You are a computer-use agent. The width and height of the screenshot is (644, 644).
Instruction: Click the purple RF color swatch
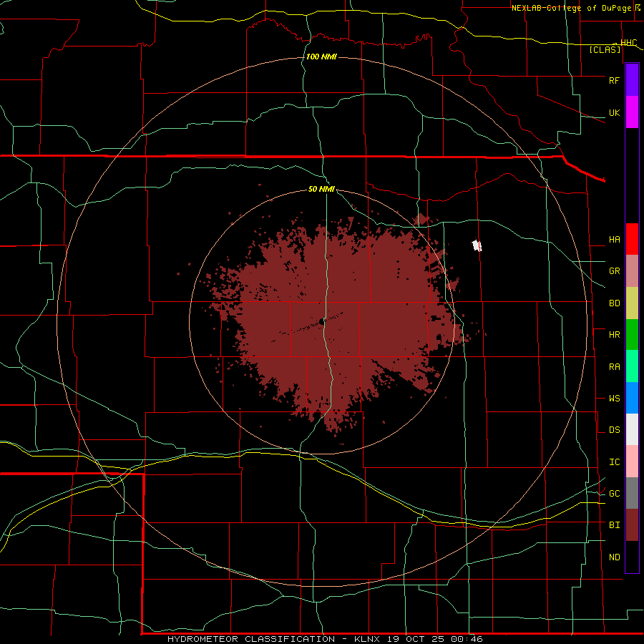coord(632,80)
